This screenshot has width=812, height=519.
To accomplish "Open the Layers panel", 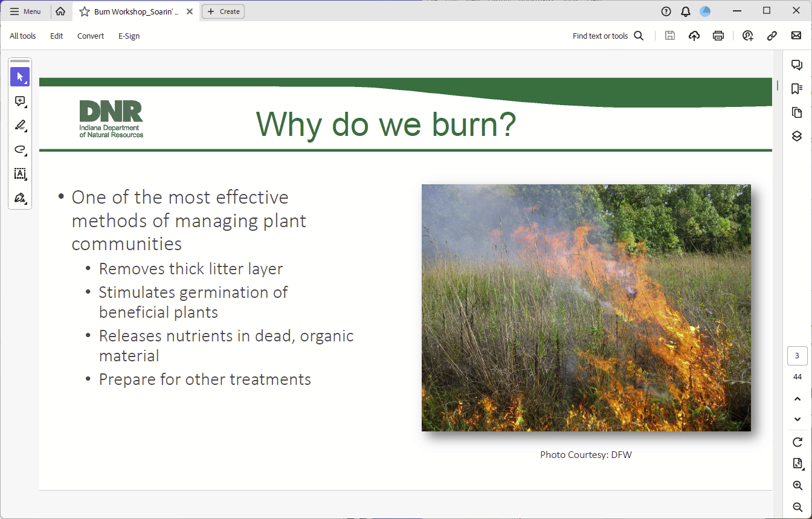I will click(x=797, y=136).
